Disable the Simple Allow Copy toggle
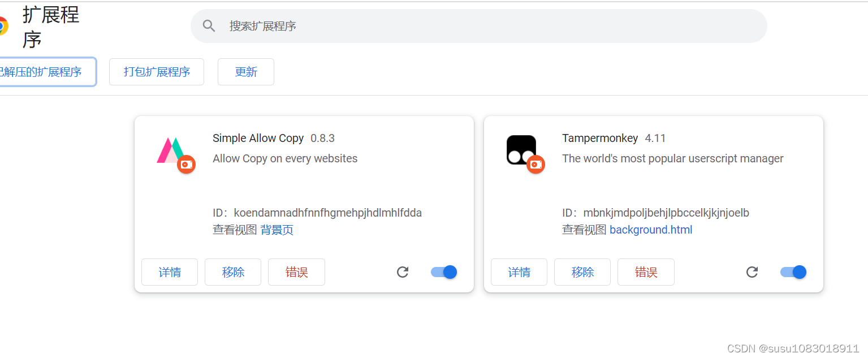Viewport: 868px width, 358px height. (x=444, y=272)
